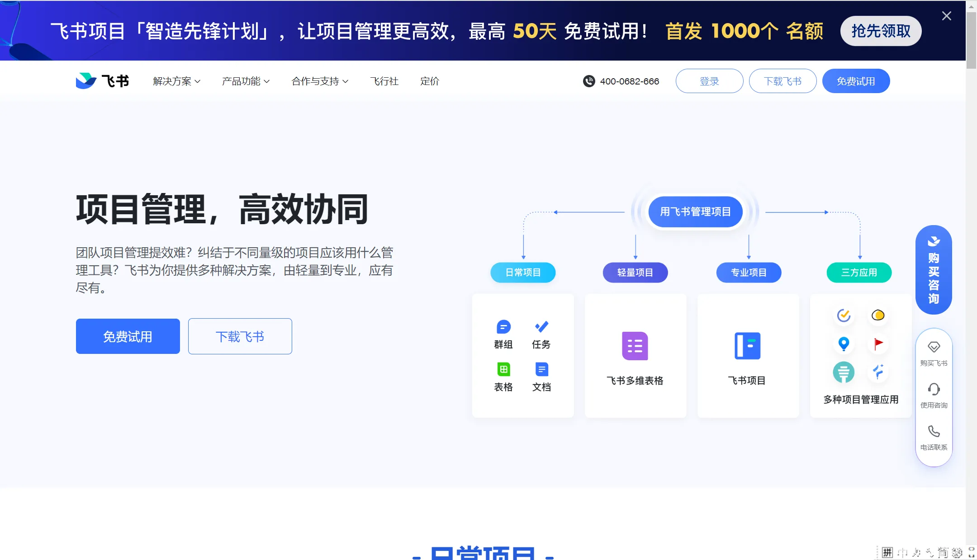Click the blue 文档 document icon
977x560 pixels.
point(541,369)
